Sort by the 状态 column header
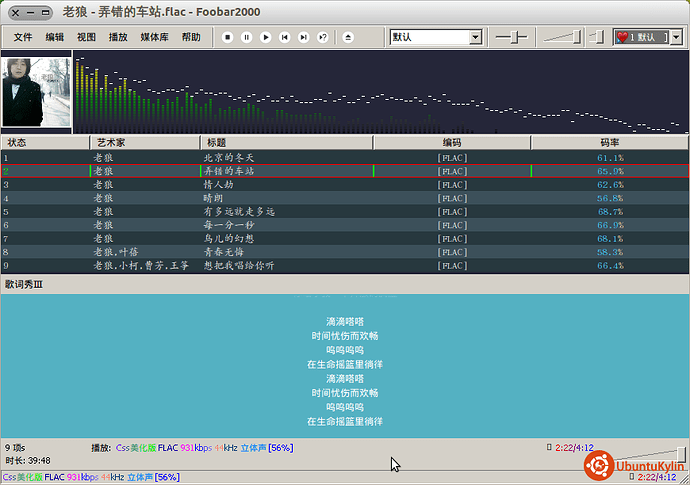Viewport: 690px width, 485px height. pyautogui.click(x=45, y=143)
